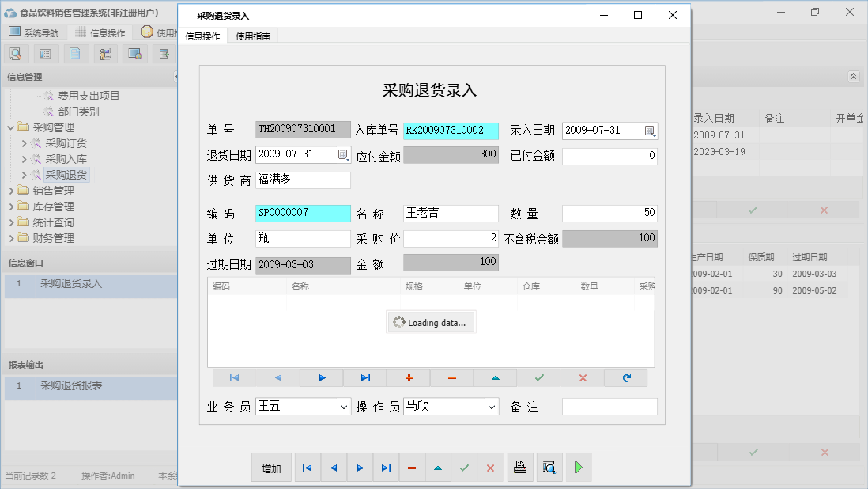Click the 增加 button to add a record
The height and width of the screenshot is (489, 868).
[x=271, y=467]
